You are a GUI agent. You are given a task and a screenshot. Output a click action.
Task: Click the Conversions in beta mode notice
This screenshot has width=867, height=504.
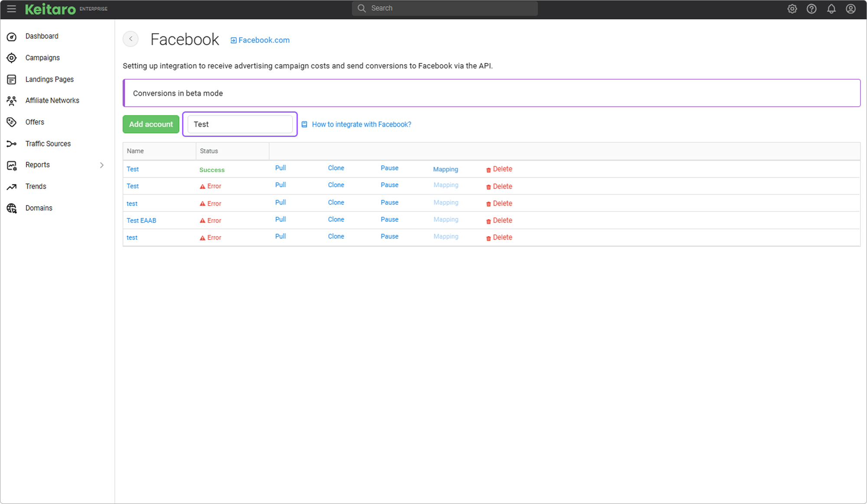pyautogui.click(x=492, y=93)
